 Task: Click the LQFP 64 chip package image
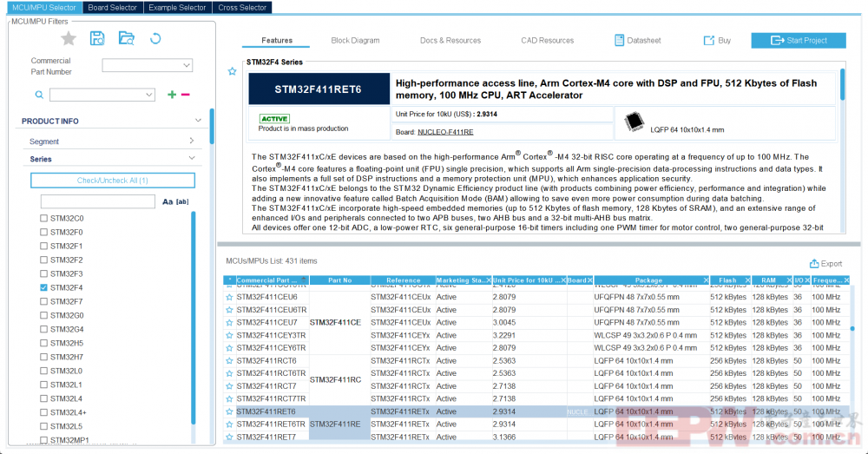[x=634, y=122]
